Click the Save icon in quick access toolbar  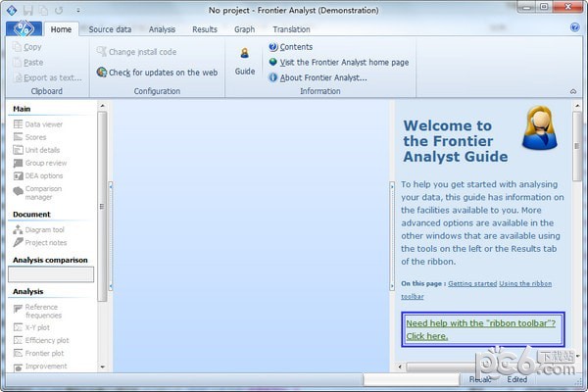(28, 10)
